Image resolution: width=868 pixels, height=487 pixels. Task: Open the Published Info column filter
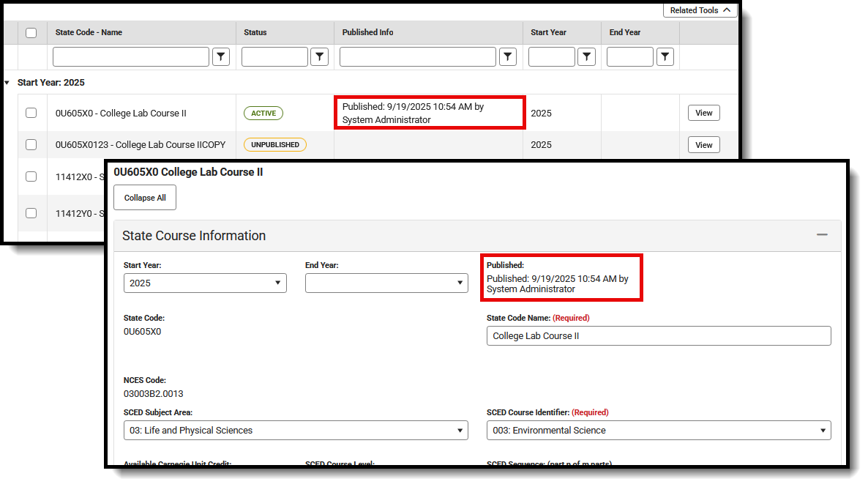507,56
